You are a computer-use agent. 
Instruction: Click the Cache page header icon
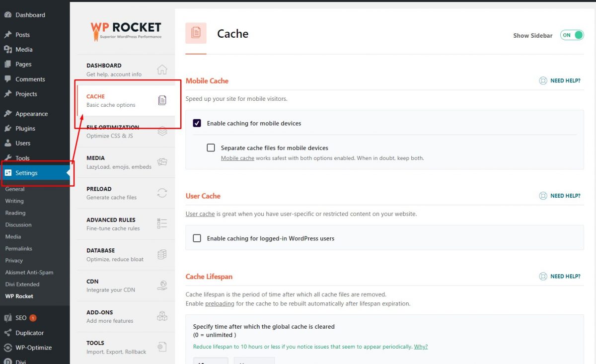(196, 33)
